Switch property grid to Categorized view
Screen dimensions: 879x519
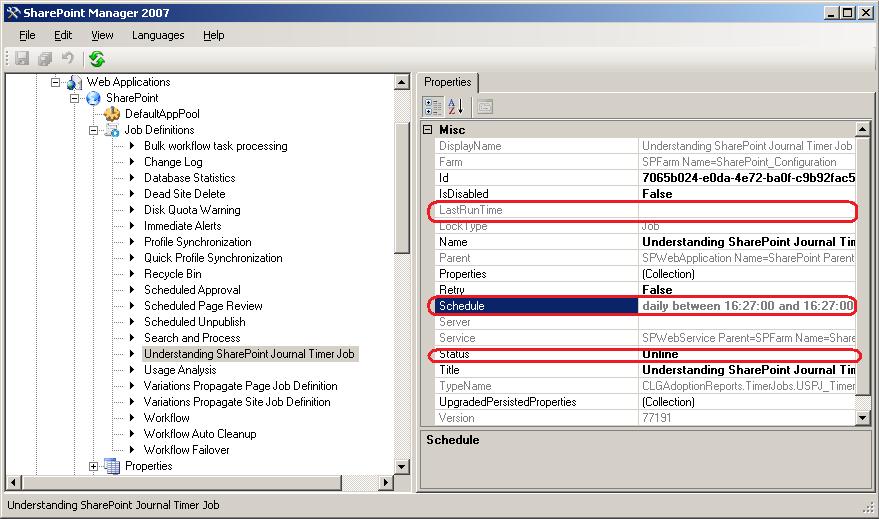click(x=432, y=106)
